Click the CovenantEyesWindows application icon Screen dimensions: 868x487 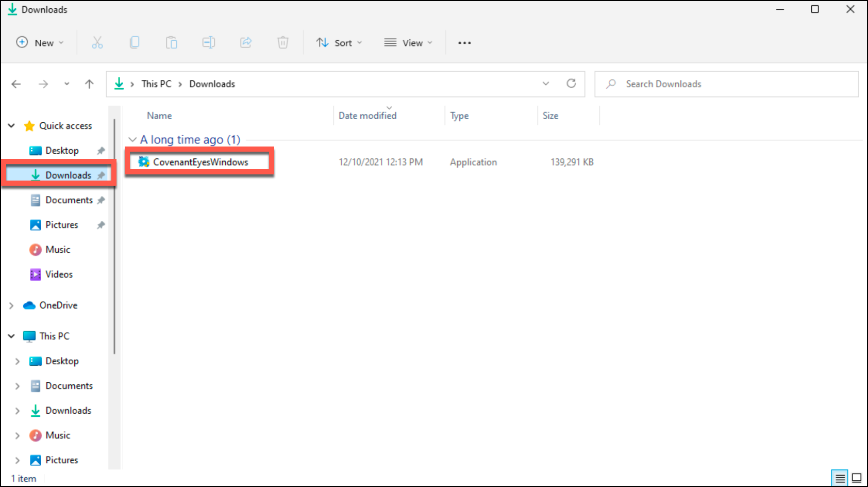pos(144,162)
